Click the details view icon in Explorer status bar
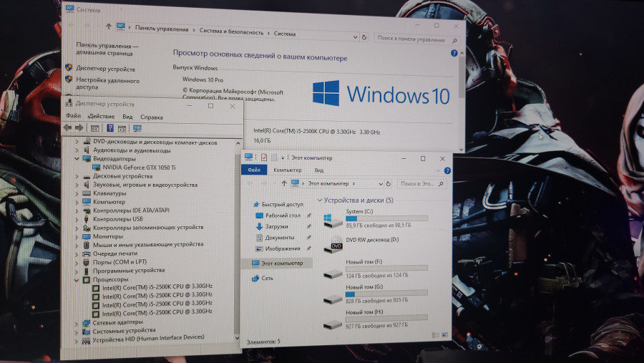 435,335
